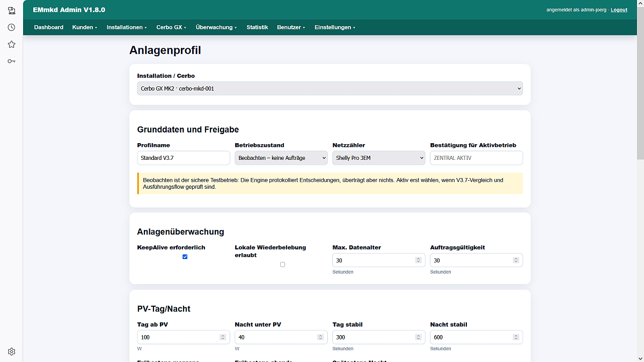Open the Betriebszustand dropdown
This screenshot has width=644, height=362.
[x=281, y=158]
